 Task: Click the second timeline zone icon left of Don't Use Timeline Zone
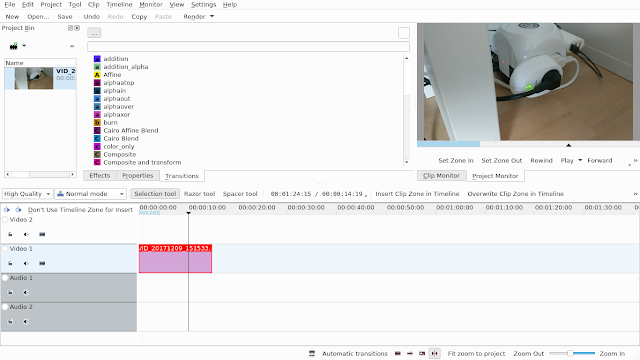click(x=18, y=209)
